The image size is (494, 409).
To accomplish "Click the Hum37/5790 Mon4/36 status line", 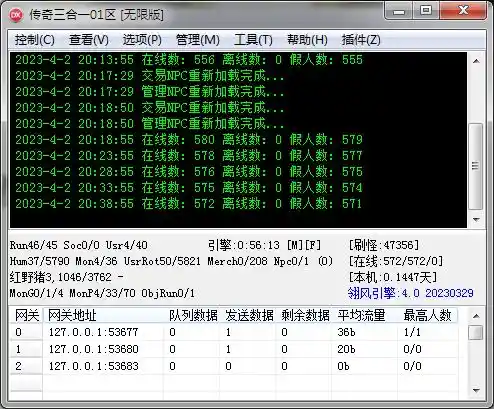I will (171, 261).
